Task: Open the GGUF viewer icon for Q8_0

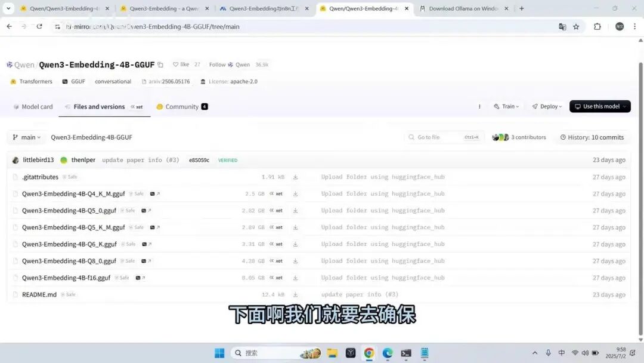Action: pyautogui.click(x=146, y=261)
